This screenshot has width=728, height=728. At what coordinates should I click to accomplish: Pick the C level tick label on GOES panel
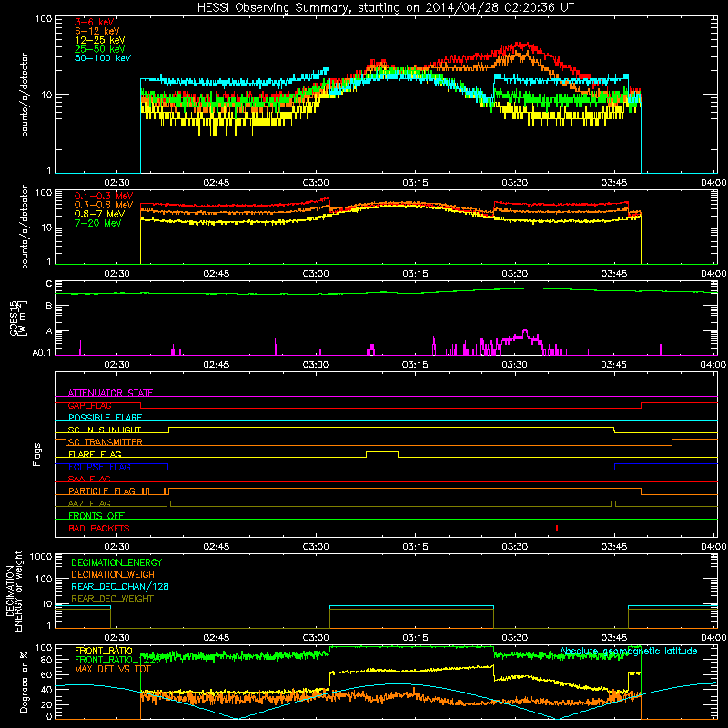click(x=49, y=284)
